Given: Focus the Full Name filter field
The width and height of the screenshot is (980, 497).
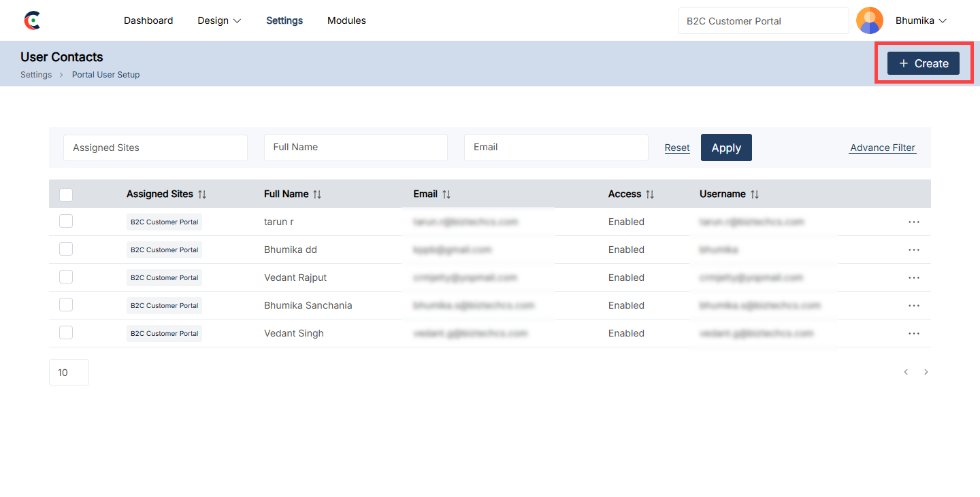Looking at the screenshot, I should point(355,148).
